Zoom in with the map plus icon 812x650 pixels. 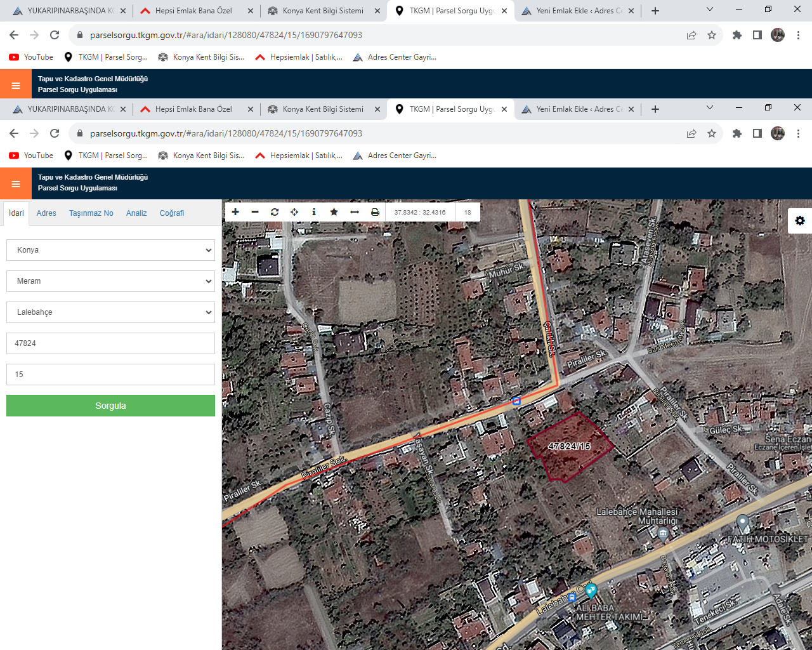tap(235, 212)
